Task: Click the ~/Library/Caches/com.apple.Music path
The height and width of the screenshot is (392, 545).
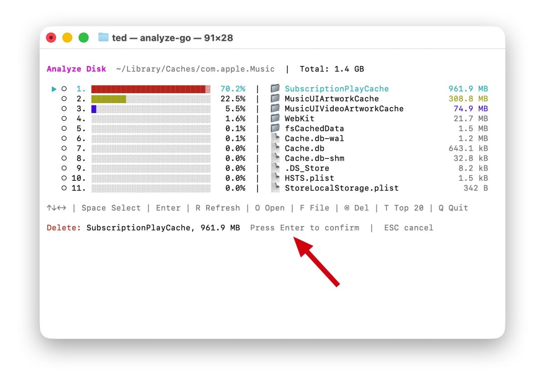Action: 196,69
